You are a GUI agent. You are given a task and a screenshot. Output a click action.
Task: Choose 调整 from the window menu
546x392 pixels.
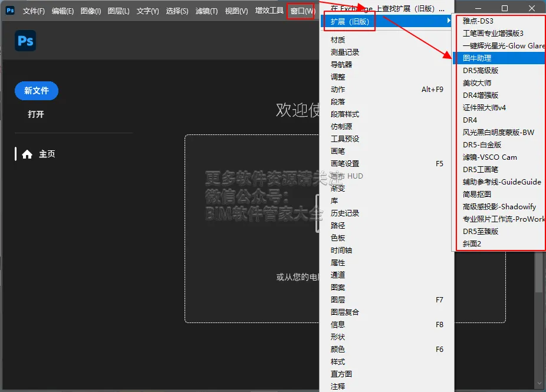tap(387, 77)
